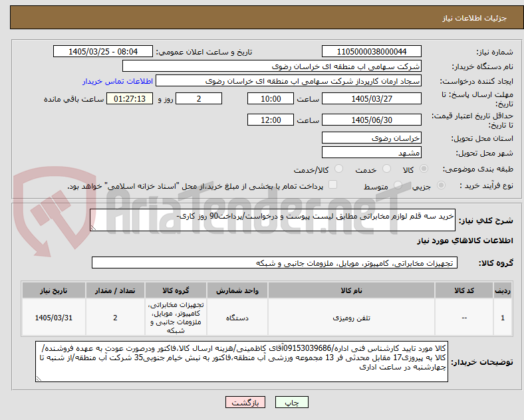Click the شماره نیاز field 1105000038000044
This screenshot has height=420, width=524.
click(x=371, y=51)
